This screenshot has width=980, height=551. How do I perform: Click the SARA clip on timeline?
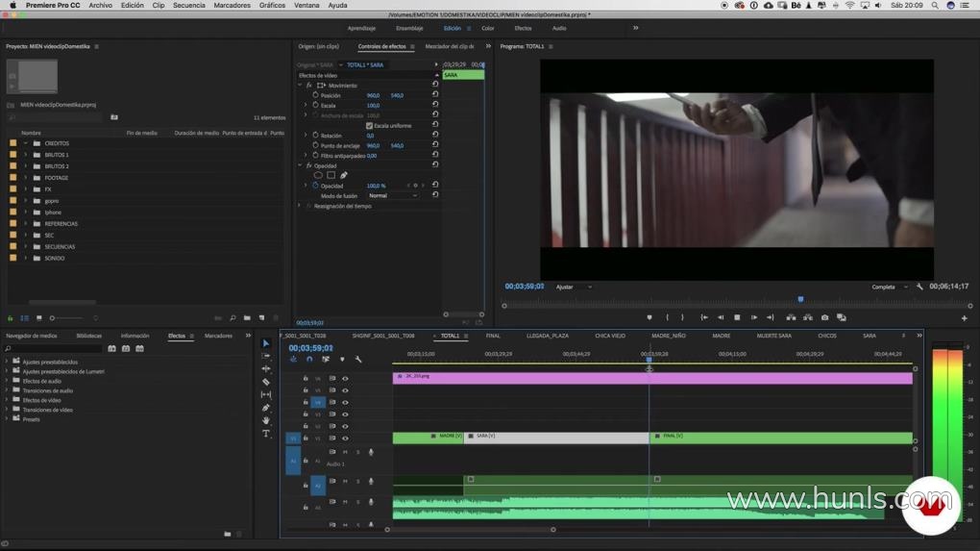click(555, 437)
